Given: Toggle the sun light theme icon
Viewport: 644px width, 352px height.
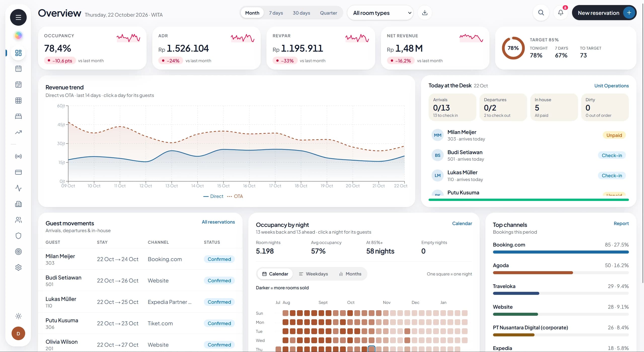Looking at the screenshot, I should (18, 316).
